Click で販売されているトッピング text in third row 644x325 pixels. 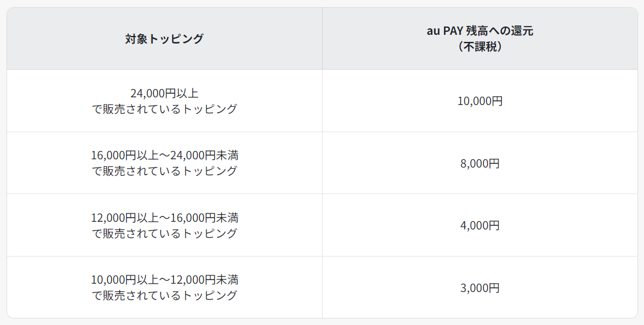click(165, 234)
